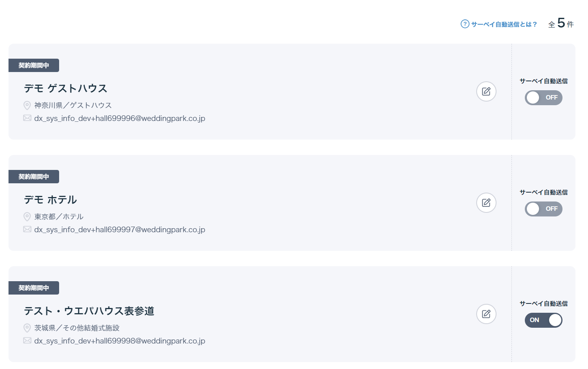Click the テスト・ウエパハウス表参道 venue name
The height and width of the screenshot is (369, 588).
(x=89, y=311)
